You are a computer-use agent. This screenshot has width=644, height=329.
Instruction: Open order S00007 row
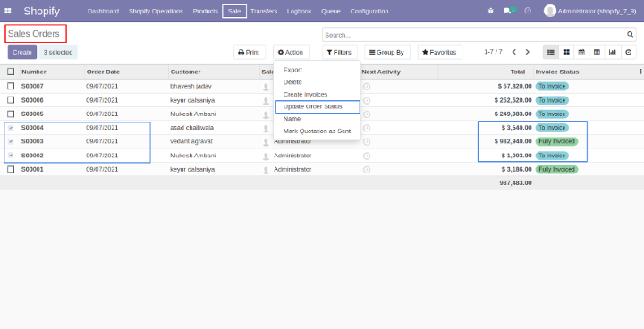point(322,86)
